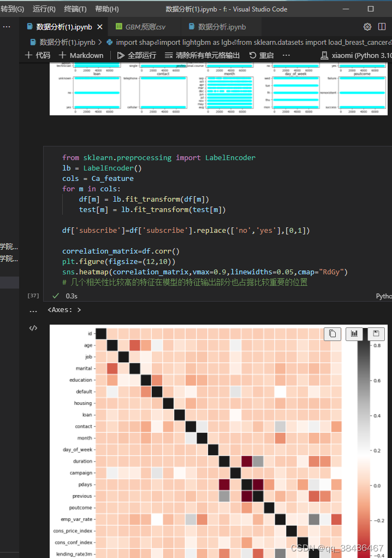Add a new Markdown cell

point(81,55)
